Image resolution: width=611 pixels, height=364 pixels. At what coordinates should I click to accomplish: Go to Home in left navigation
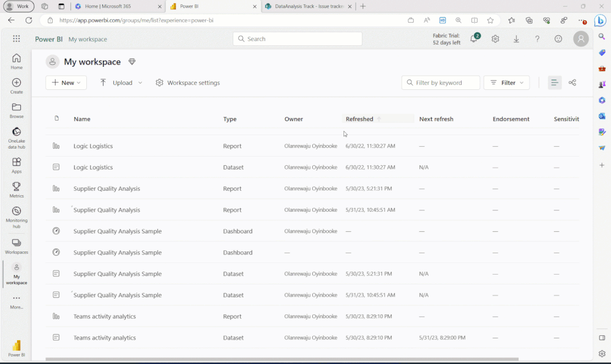point(17,61)
